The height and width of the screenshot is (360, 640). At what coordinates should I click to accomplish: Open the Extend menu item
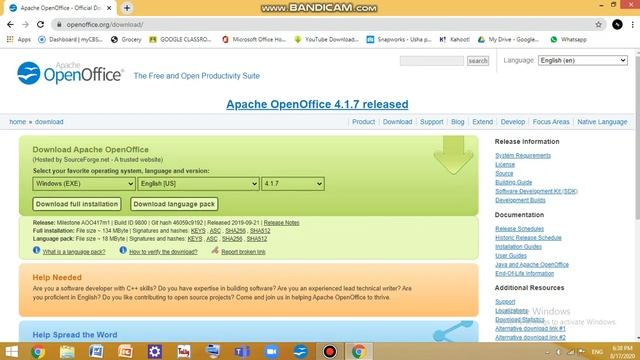pos(482,122)
